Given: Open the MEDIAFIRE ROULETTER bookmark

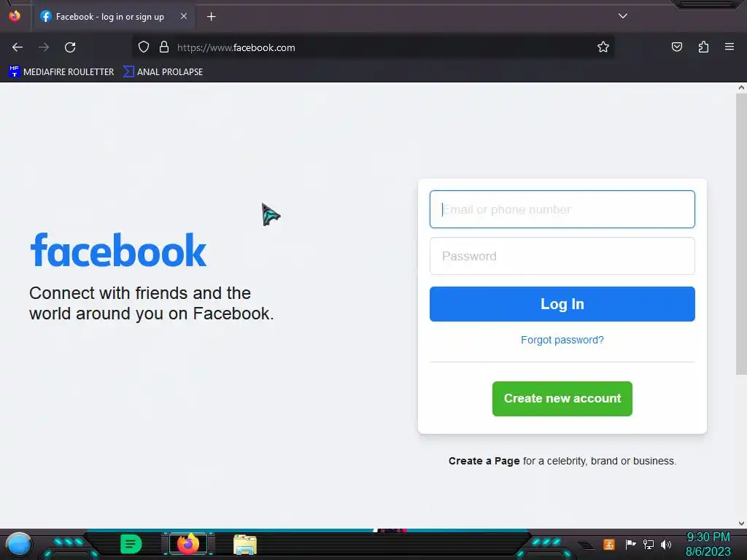Looking at the screenshot, I should point(61,72).
